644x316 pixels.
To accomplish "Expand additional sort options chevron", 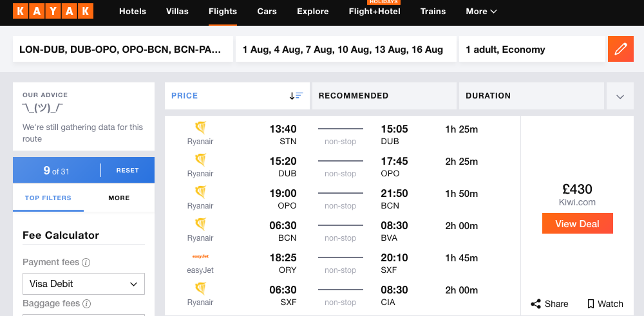I will click(620, 96).
